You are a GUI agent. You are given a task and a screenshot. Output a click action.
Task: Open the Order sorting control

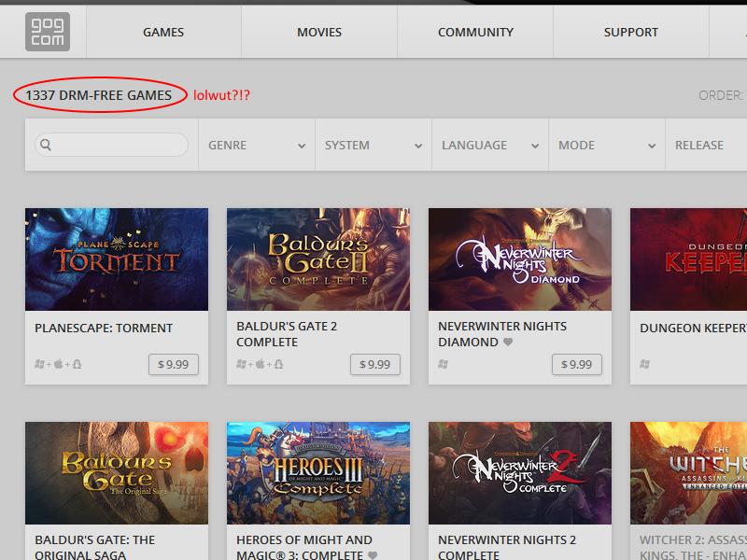[722, 95]
